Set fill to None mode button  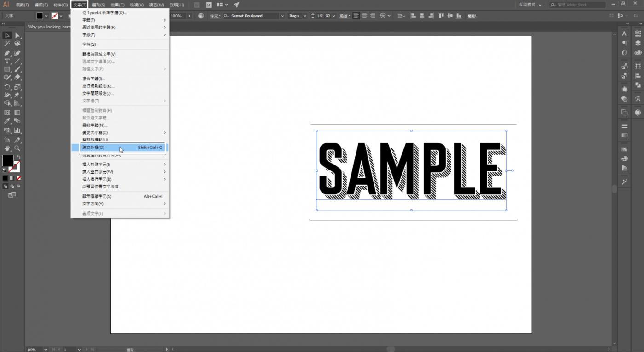pos(19,178)
